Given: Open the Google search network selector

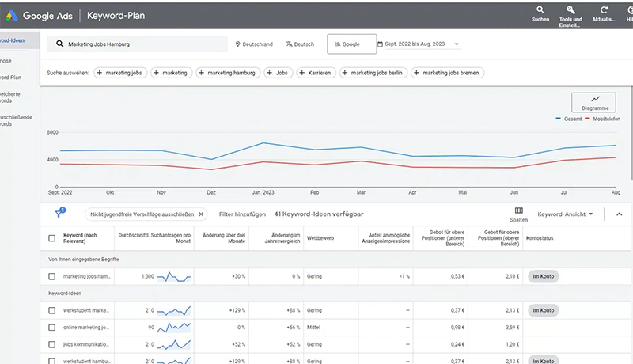Looking at the screenshot, I should point(351,44).
